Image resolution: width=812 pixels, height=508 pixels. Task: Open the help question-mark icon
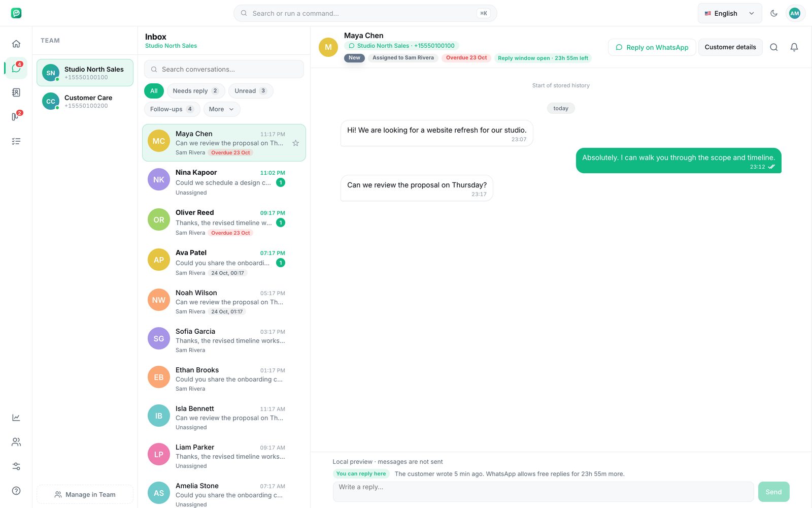16,491
